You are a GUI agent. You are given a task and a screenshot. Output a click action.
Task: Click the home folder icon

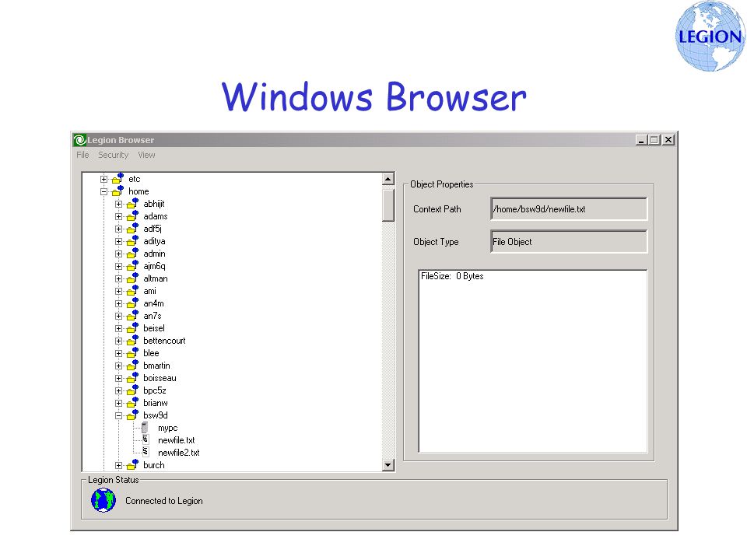pyautogui.click(x=117, y=191)
